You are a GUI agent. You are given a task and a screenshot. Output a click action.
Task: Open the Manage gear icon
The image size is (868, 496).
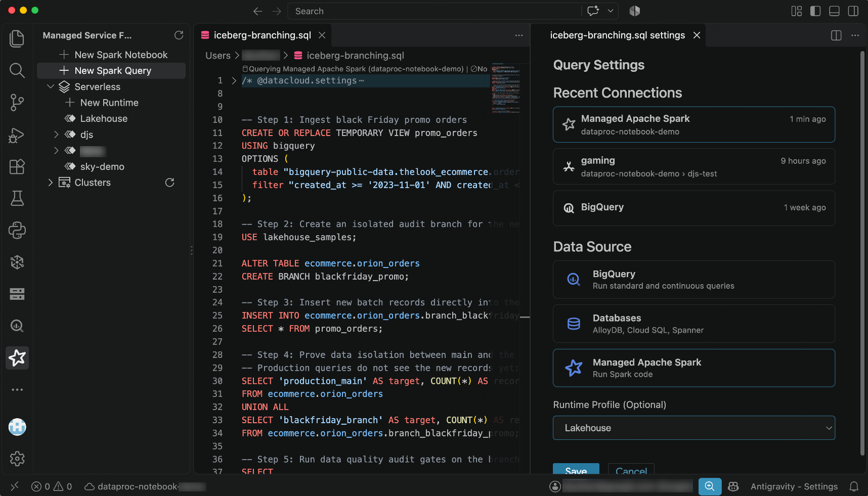(x=17, y=459)
